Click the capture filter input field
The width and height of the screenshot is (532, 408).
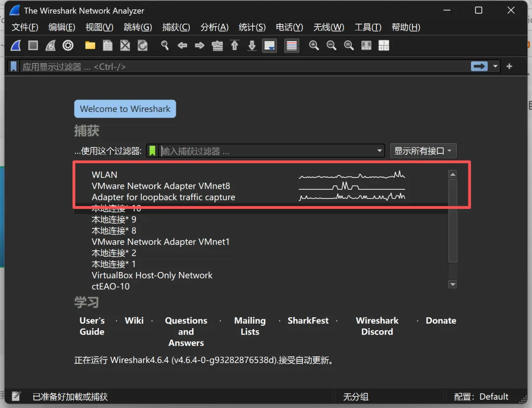[x=267, y=151]
